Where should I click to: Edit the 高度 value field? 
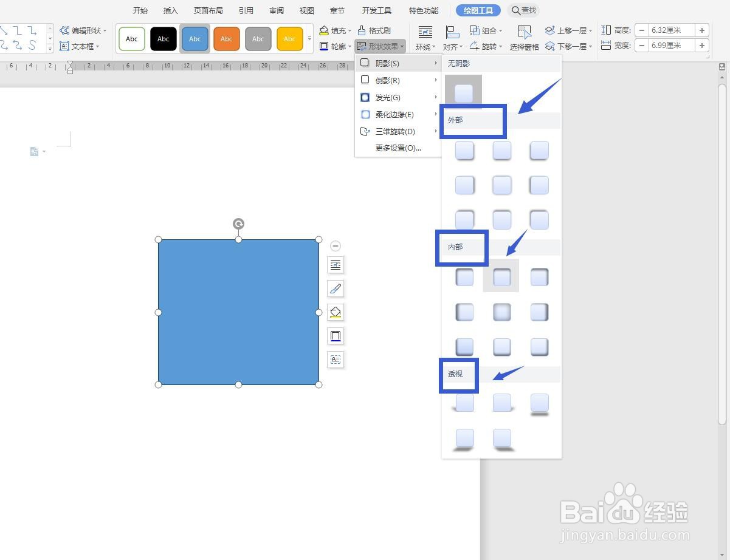pyautogui.click(x=672, y=30)
